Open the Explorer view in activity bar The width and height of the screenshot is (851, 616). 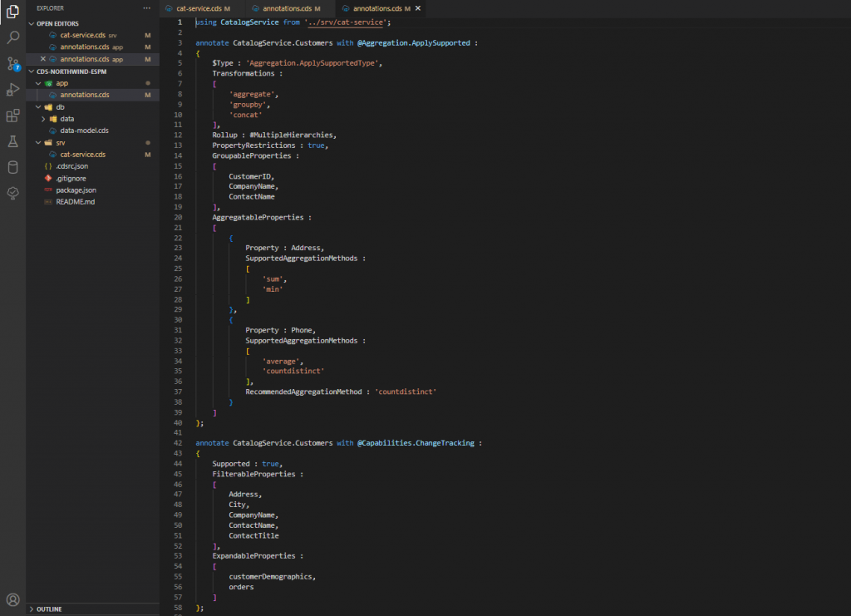pyautogui.click(x=12, y=12)
